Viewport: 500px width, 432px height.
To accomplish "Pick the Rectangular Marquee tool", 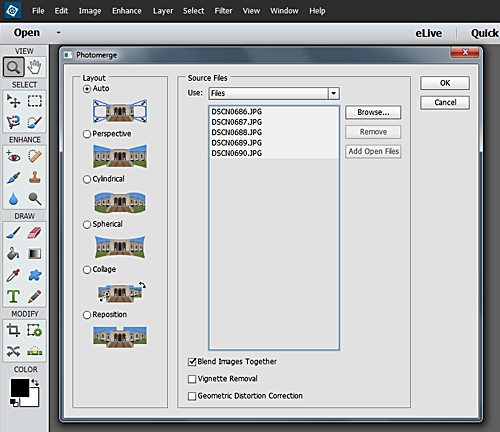I will pyautogui.click(x=35, y=101).
